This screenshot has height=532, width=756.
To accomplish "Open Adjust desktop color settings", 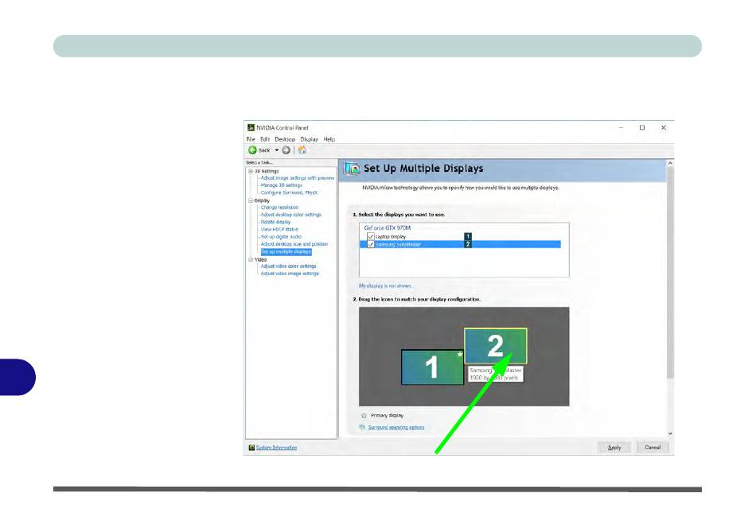I will (x=291, y=215).
